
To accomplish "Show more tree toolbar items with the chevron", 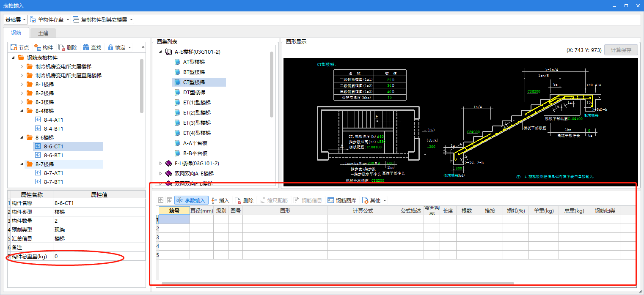I will click(143, 47).
